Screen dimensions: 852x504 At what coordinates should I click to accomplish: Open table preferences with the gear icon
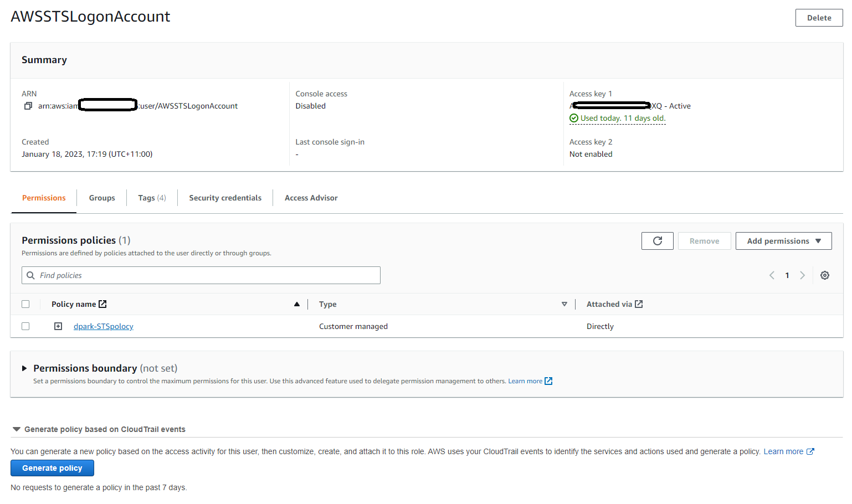(x=825, y=275)
